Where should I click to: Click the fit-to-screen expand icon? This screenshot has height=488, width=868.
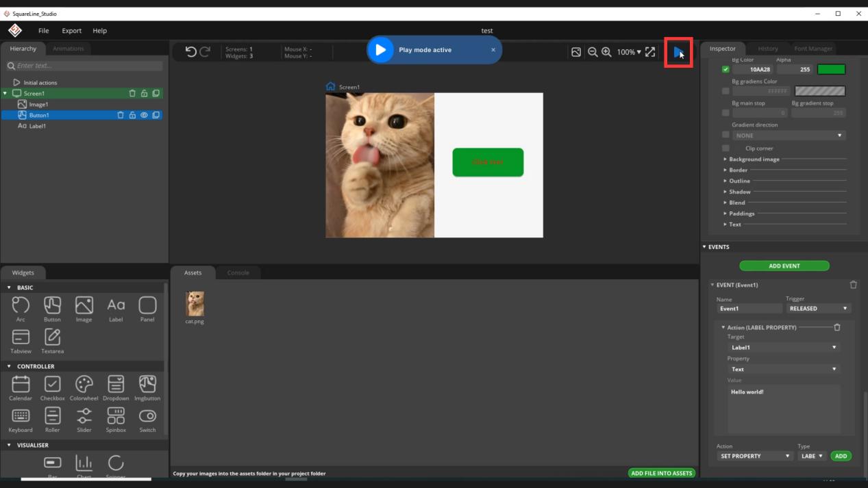tap(650, 52)
